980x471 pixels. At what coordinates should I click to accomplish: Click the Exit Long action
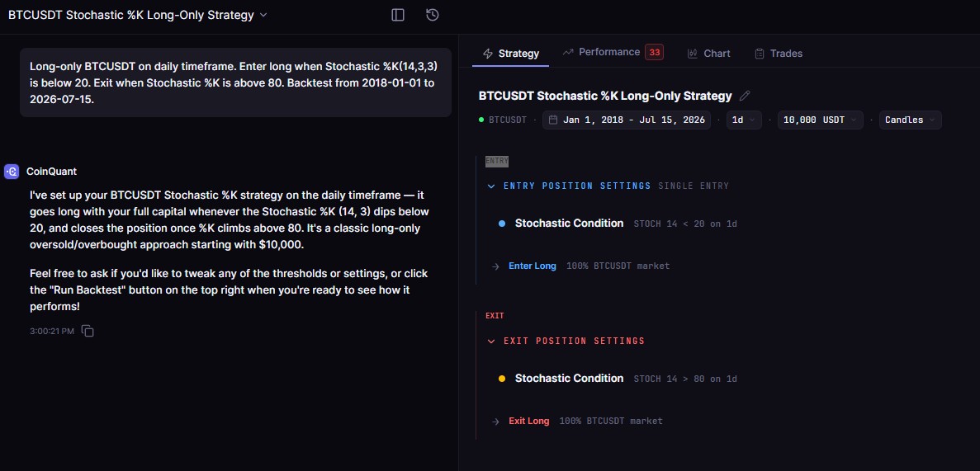528,421
